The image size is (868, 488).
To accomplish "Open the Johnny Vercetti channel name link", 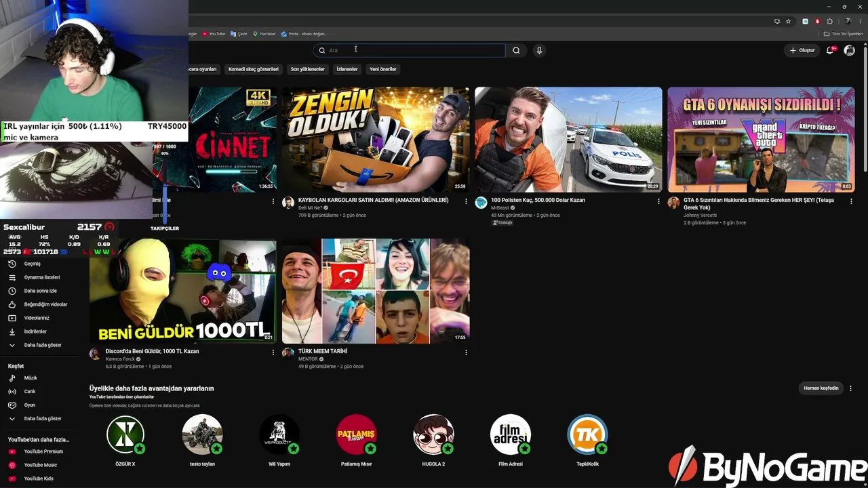I will (x=700, y=216).
